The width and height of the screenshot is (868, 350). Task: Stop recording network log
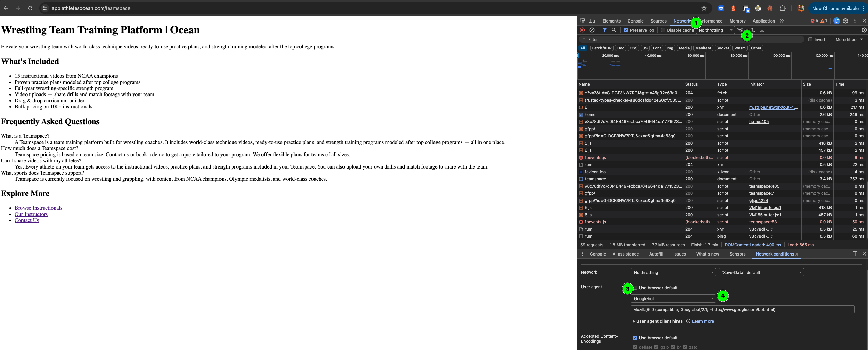click(582, 30)
